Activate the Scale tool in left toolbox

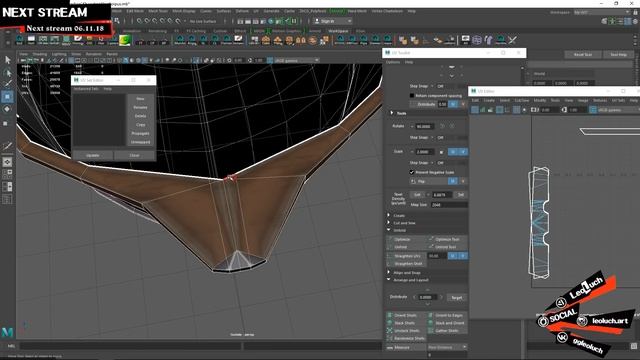(x=6, y=123)
